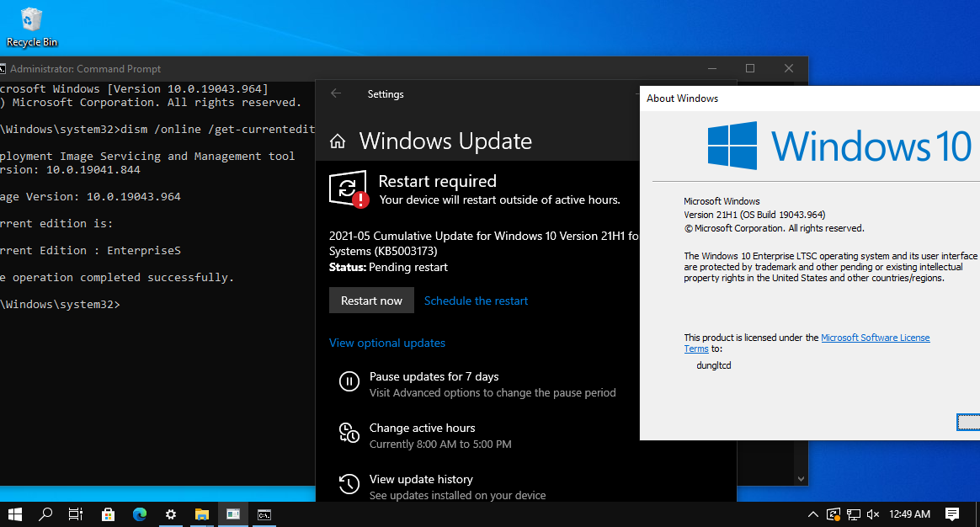980x527 pixels.
Task: Click the OK button edge in About Windows
Action: 968,423
